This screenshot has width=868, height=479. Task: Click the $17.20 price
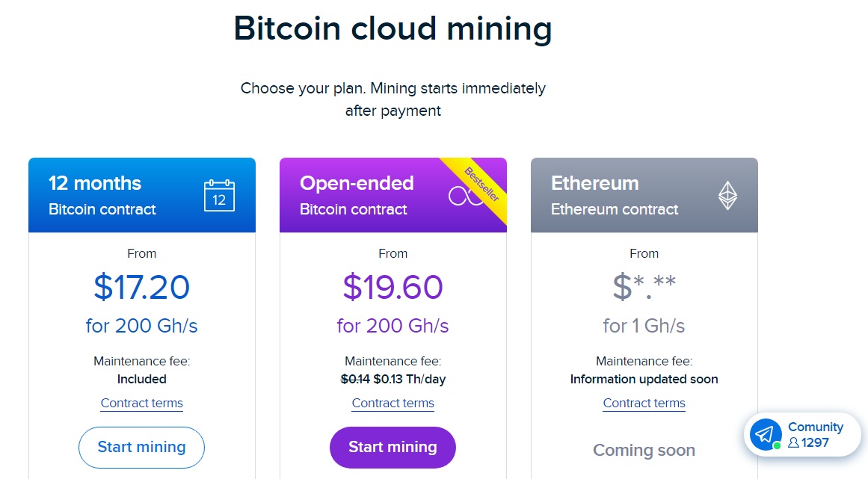point(142,287)
